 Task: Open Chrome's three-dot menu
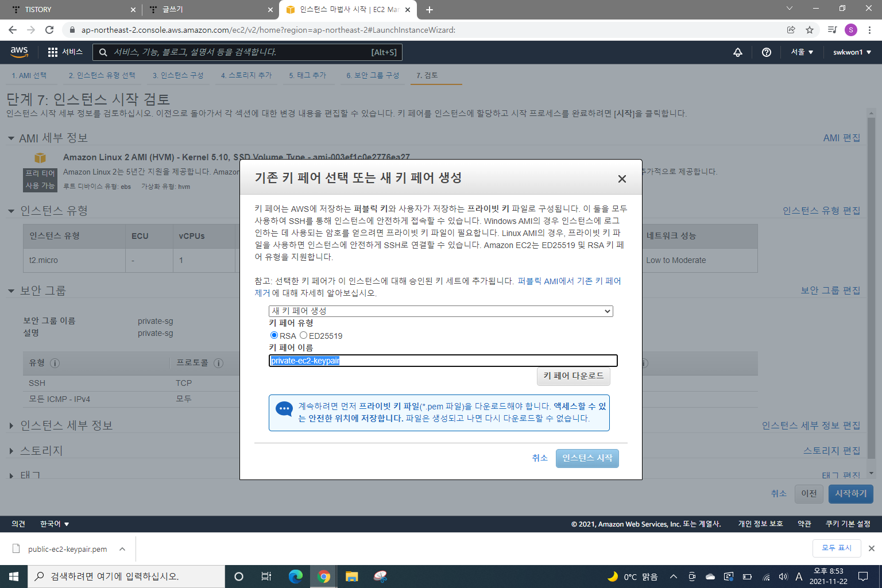click(x=870, y=30)
